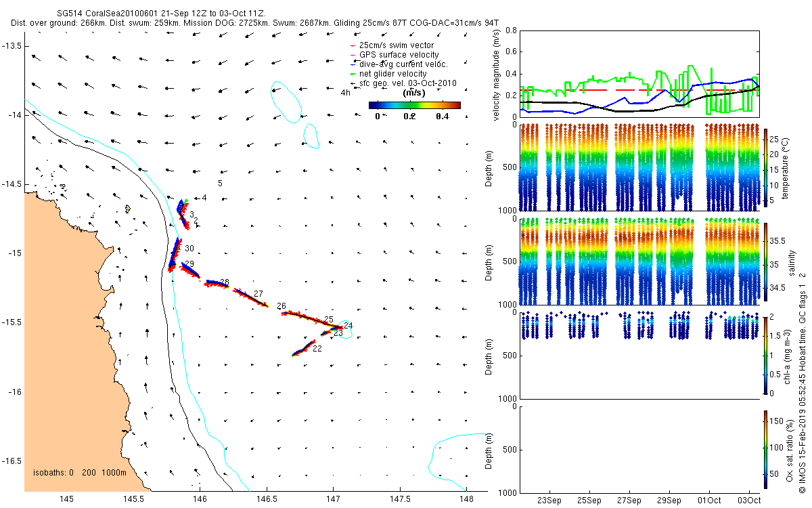The width and height of the screenshot is (812, 508).
Task: Click the velocity (m/s) colorbar under the legend
Action: 414,105
